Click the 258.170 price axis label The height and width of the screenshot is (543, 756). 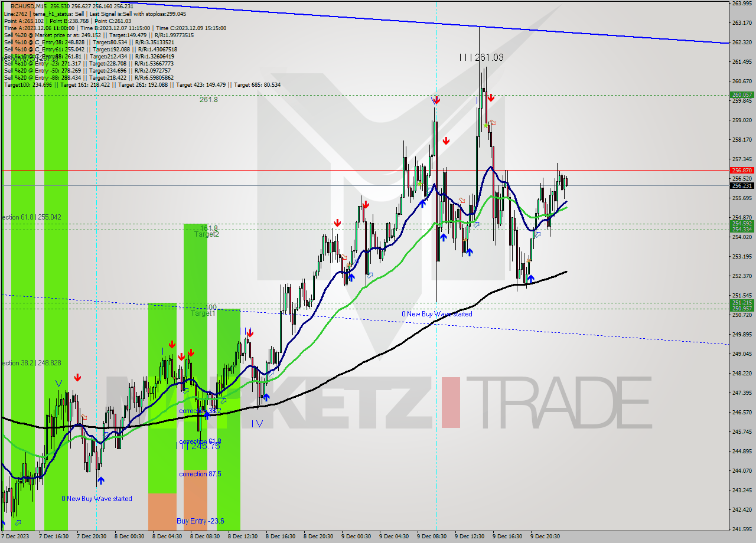742,140
